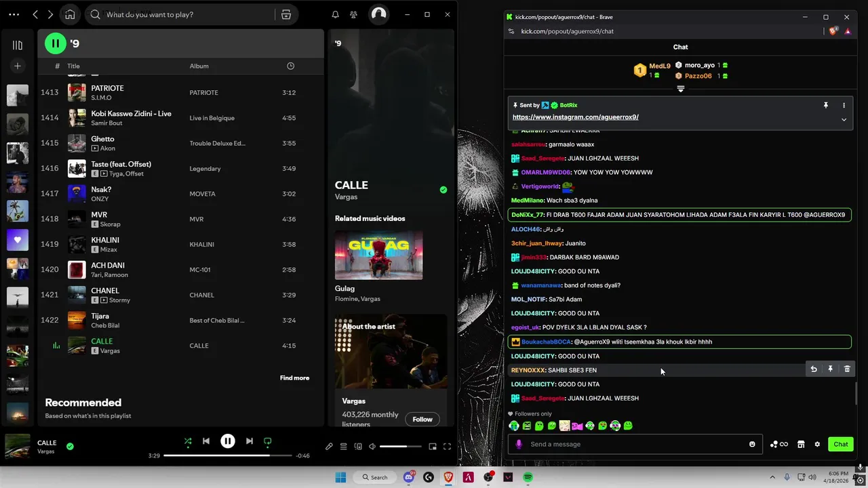
Task: Select track Kobi Kasswe Zidini - Live
Action: [180, 118]
